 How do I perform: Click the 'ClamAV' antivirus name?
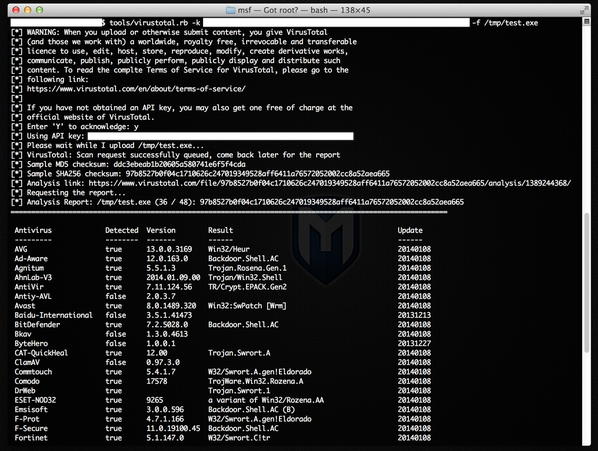[27, 363]
